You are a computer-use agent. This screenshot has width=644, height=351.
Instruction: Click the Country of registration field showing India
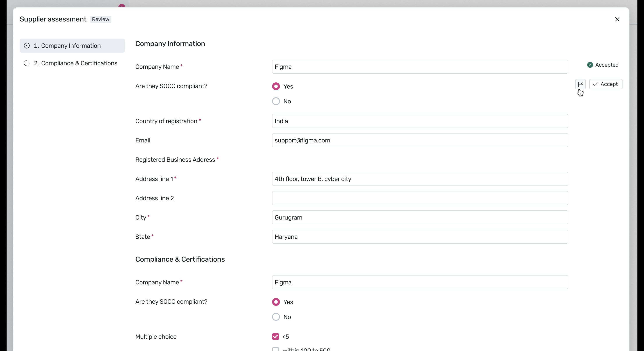pos(420,121)
